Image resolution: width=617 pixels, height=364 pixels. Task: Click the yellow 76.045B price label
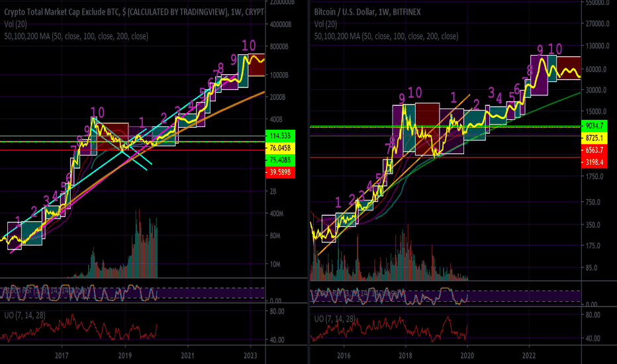pyautogui.click(x=280, y=148)
